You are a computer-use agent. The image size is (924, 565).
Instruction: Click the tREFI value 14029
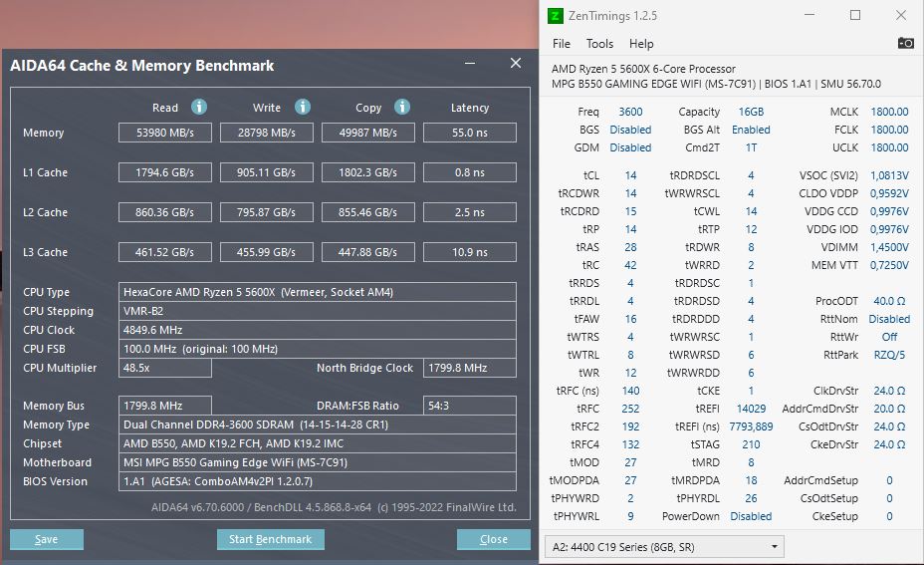[x=751, y=409]
